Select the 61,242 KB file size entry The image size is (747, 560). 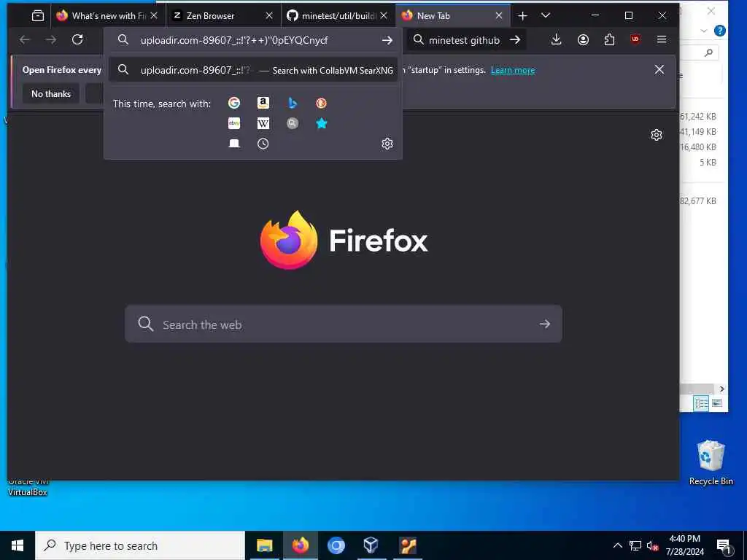697,116
